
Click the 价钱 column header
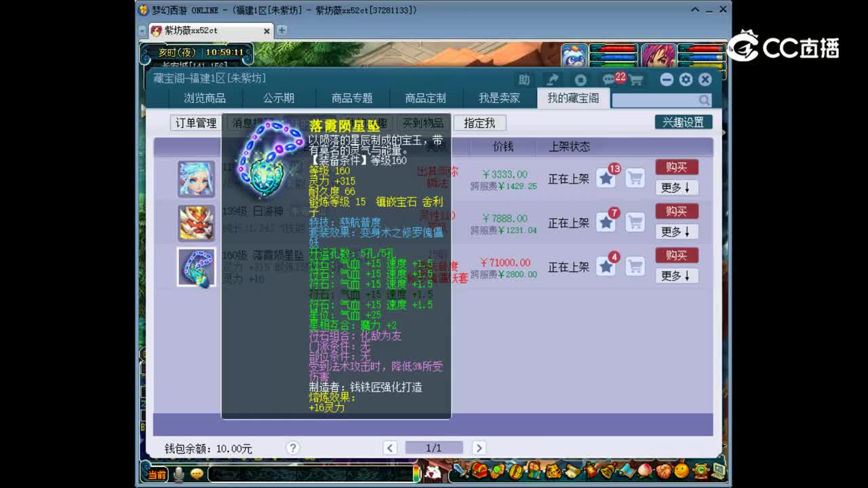coord(502,146)
